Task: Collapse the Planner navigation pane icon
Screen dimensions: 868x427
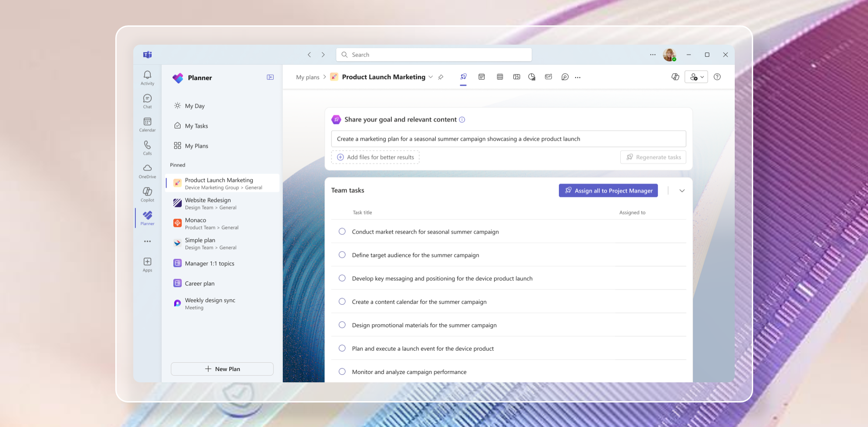Action: coord(270,77)
